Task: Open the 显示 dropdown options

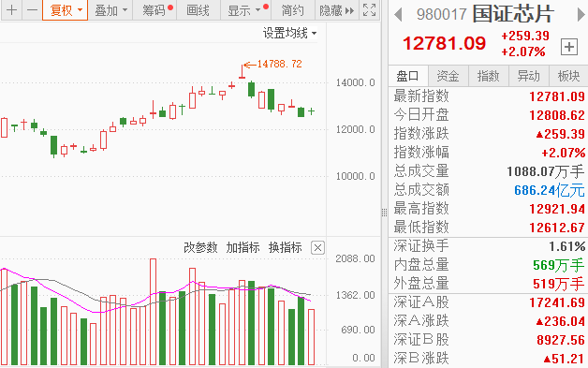Action: point(246,10)
